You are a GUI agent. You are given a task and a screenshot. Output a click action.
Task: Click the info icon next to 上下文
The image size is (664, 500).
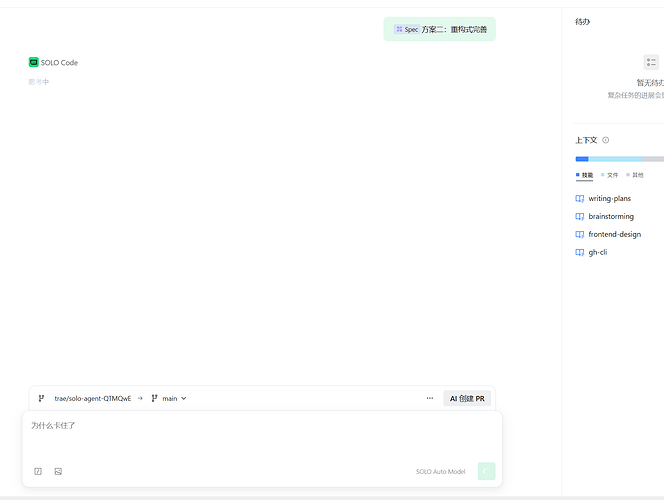tap(606, 140)
